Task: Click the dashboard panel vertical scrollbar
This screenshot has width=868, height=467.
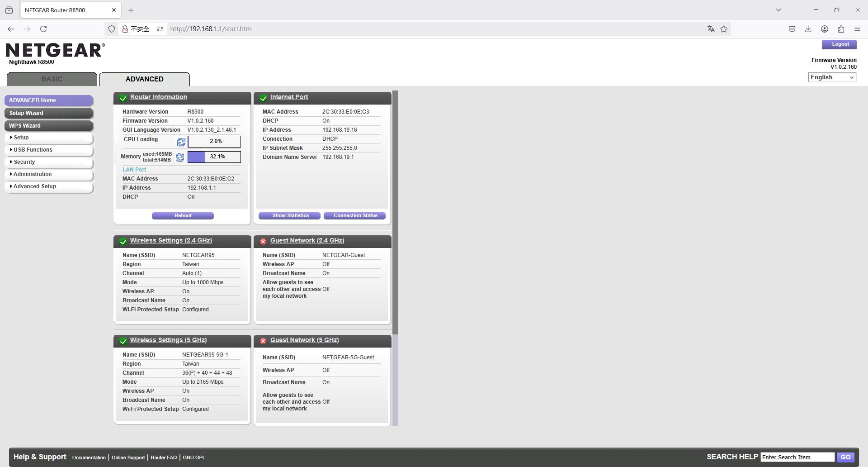Action: [395, 213]
